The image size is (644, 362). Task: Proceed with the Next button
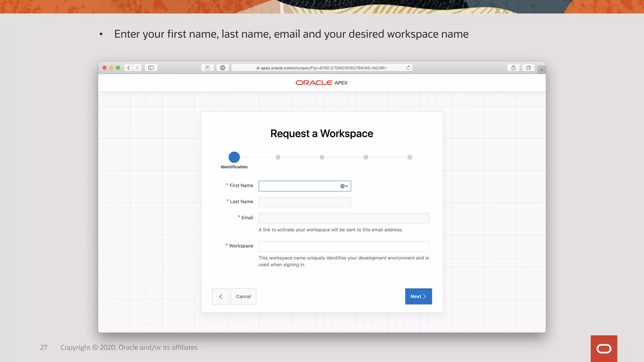coord(419,296)
